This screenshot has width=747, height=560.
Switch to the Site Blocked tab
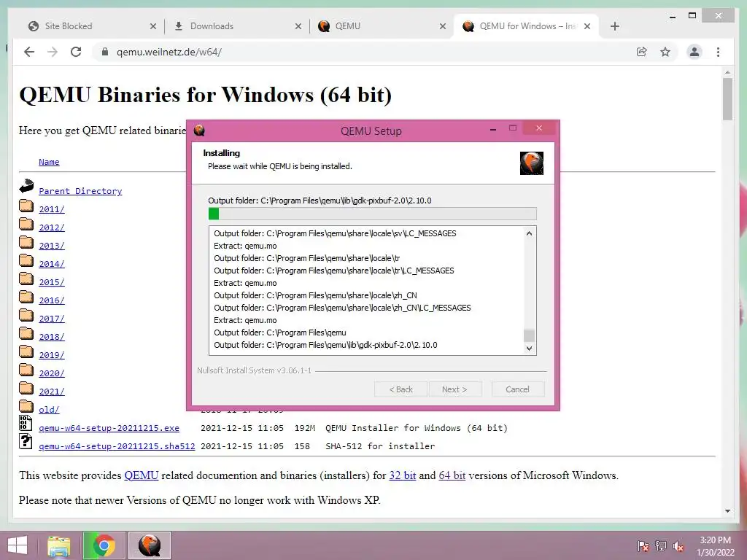click(90, 26)
